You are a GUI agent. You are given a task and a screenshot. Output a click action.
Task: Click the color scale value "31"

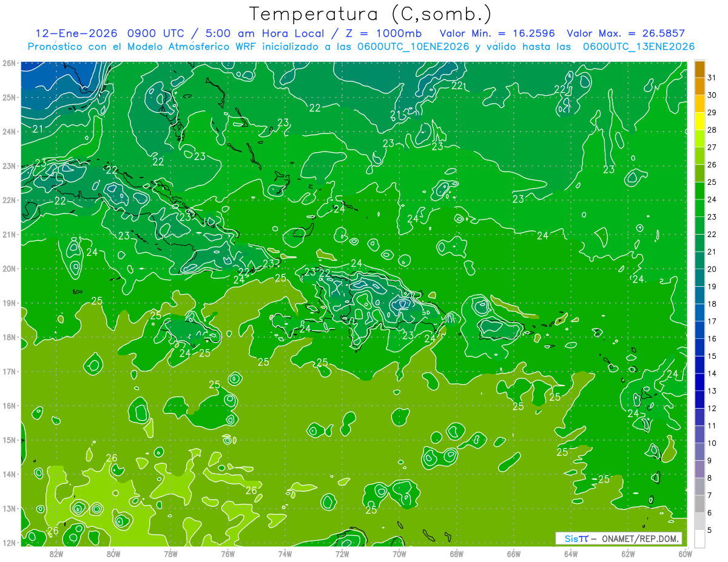tap(712, 78)
